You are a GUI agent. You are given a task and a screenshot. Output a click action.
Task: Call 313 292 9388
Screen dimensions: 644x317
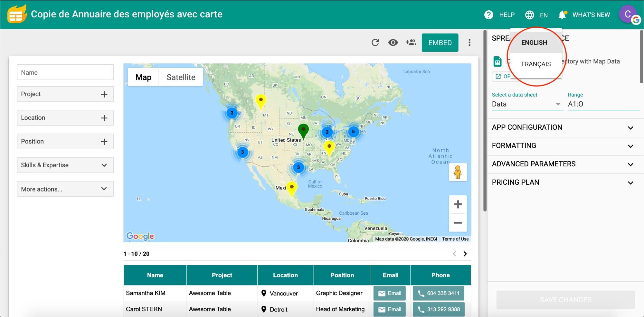(439, 309)
